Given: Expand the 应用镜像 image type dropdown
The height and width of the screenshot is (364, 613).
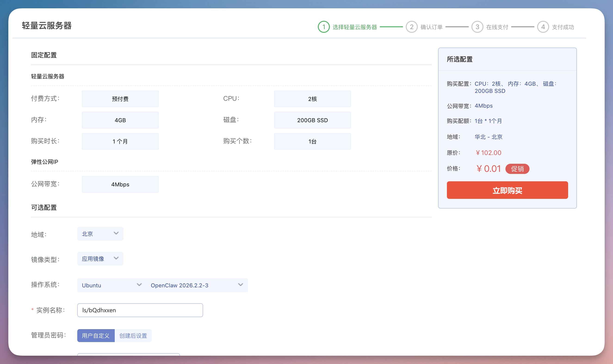Looking at the screenshot, I should pos(100,258).
